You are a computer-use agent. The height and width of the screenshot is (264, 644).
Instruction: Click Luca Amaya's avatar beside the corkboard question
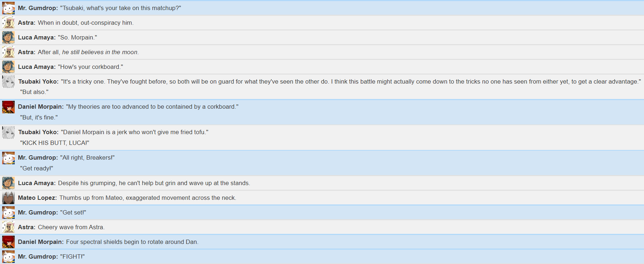pos(9,67)
